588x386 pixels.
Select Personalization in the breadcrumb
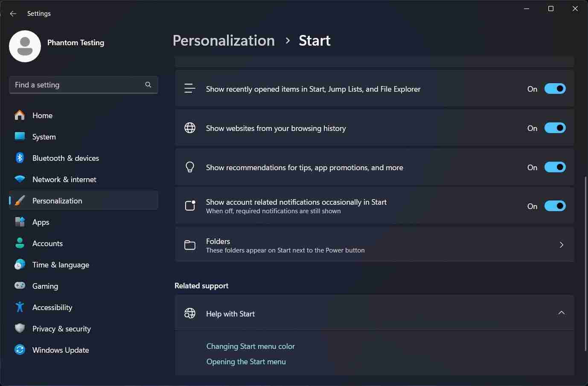pyautogui.click(x=224, y=40)
